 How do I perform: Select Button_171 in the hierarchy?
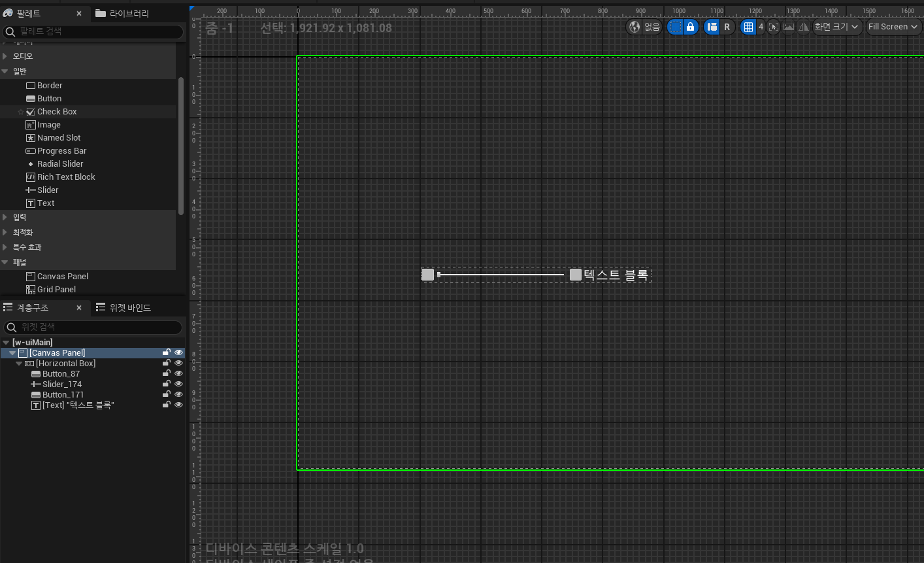[x=93, y=395]
